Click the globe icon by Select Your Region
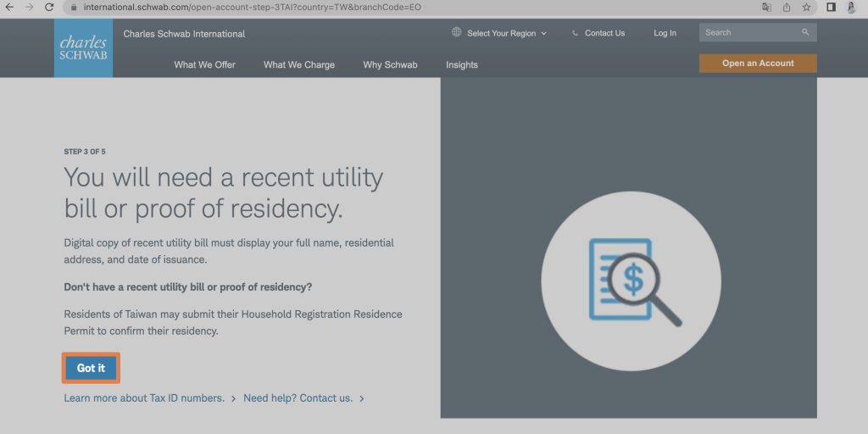 [457, 32]
